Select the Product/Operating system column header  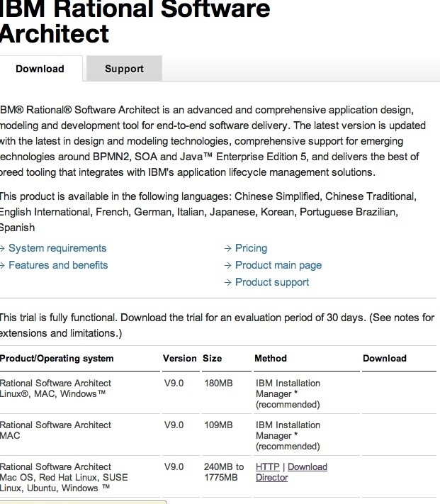(x=57, y=359)
